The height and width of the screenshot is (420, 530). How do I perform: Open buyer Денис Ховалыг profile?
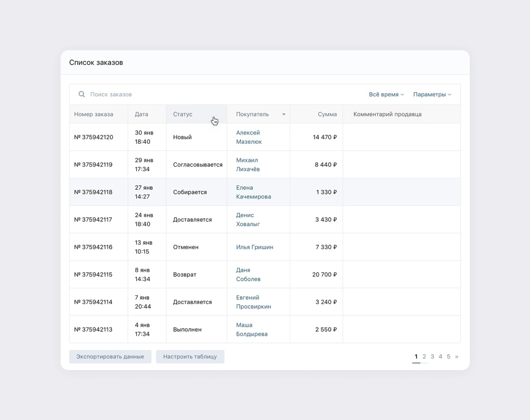tap(248, 219)
